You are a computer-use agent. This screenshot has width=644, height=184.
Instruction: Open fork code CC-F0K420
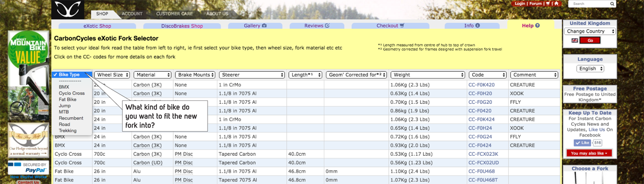[x=482, y=85]
